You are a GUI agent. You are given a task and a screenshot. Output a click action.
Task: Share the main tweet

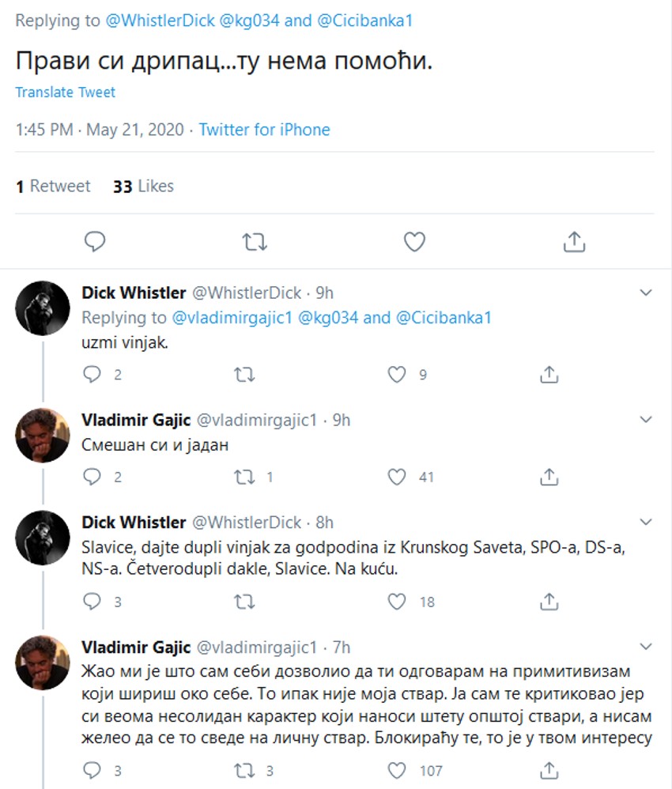[x=574, y=242]
